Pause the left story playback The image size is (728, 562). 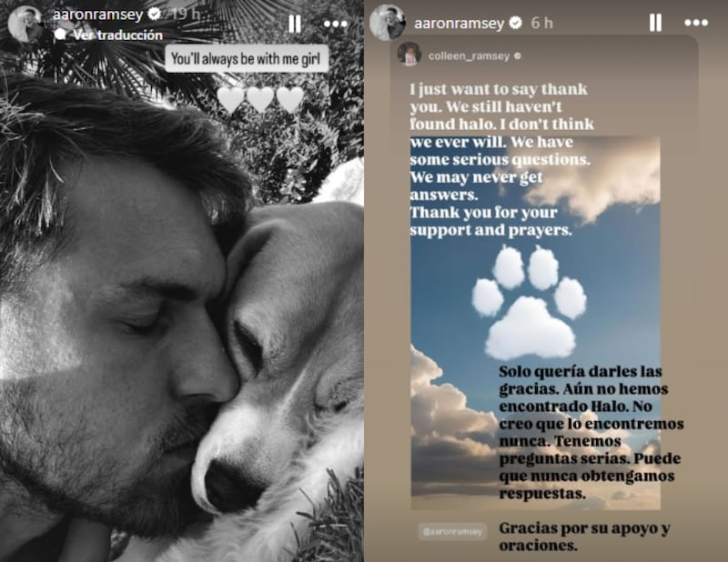pos(295,24)
